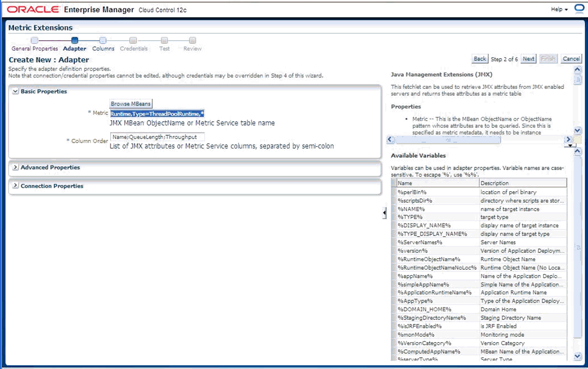Click the Columns step marker icon
Image resolution: width=588 pixels, height=369 pixels.
(103, 40)
